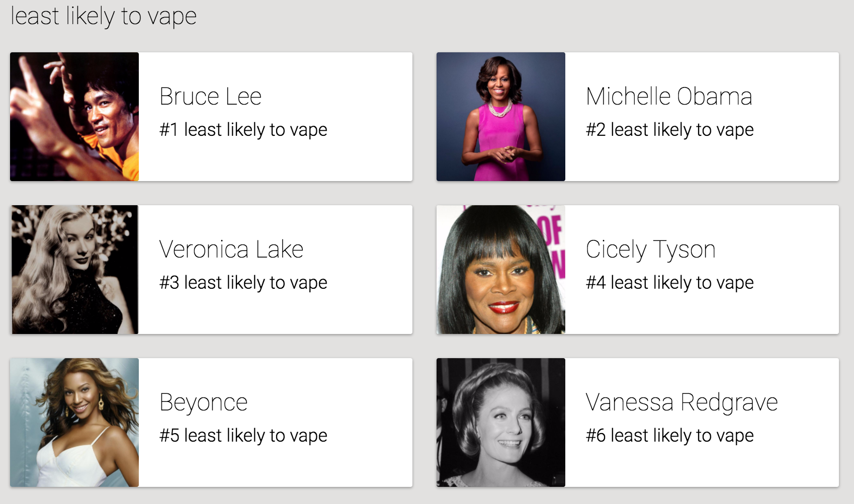This screenshot has height=504, width=854.
Task: Open the Vanessa Redgrave name link
Action: click(681, 402)
